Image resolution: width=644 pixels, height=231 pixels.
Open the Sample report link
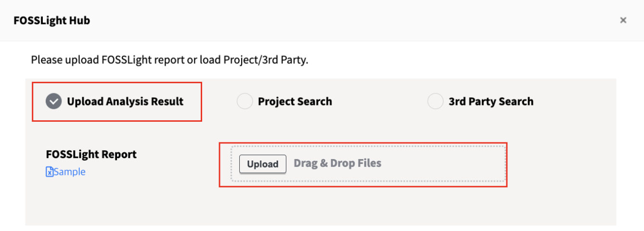click(70, 172)
